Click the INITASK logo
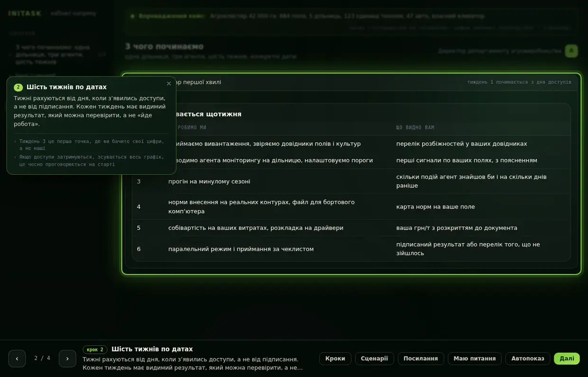 click(x=25, y=14)
